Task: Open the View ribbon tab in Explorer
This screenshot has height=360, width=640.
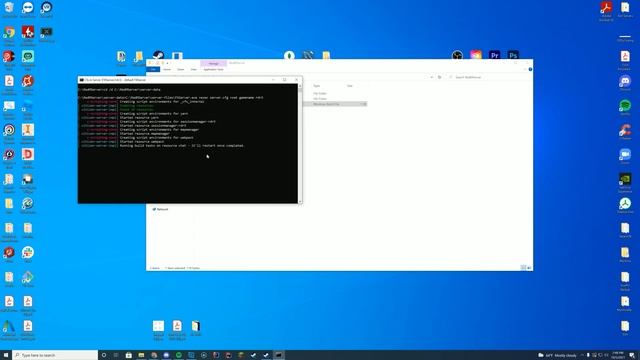Action: tap(193, 69)
